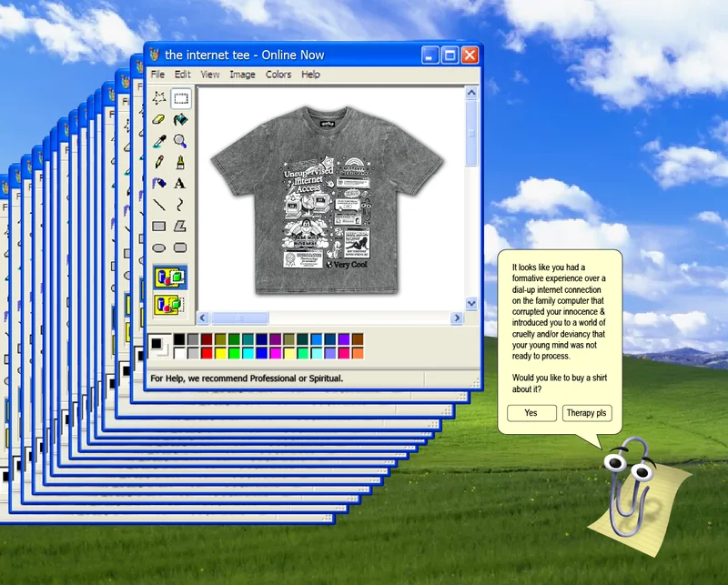Choose the cyan color swatch
Screen dimensions: 728x585
click(248, 353)
